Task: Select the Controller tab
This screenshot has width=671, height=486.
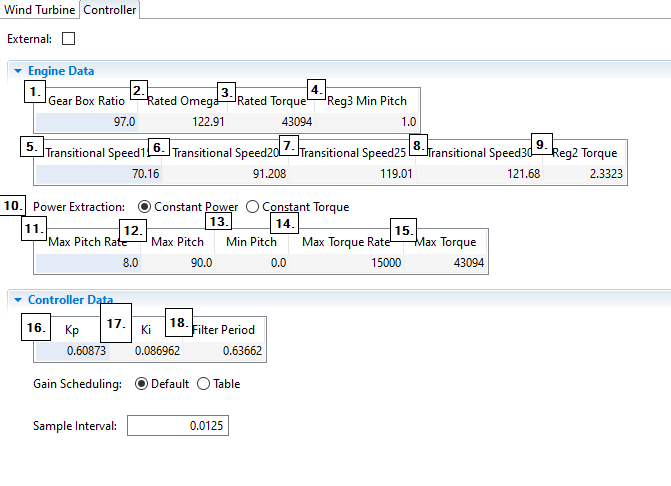Action: (109, 10)
